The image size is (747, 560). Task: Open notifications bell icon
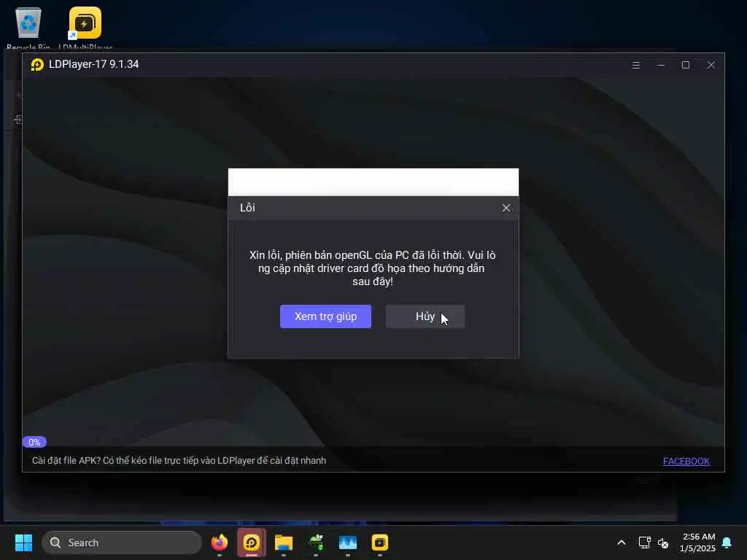727,542
